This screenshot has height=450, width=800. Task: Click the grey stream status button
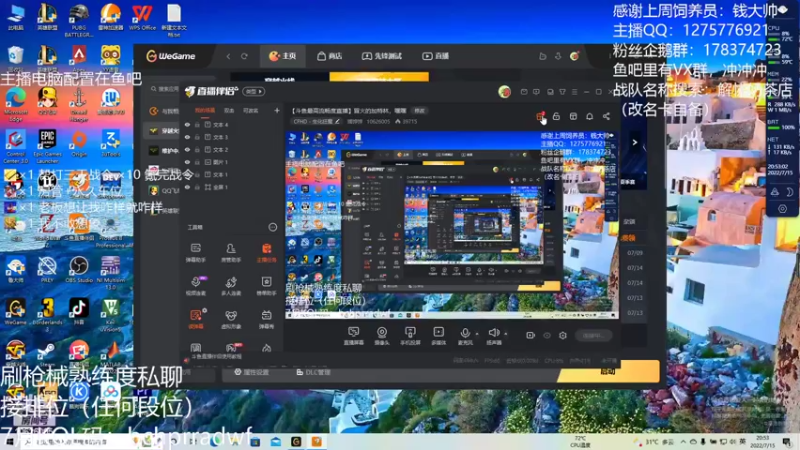point(593,335)
